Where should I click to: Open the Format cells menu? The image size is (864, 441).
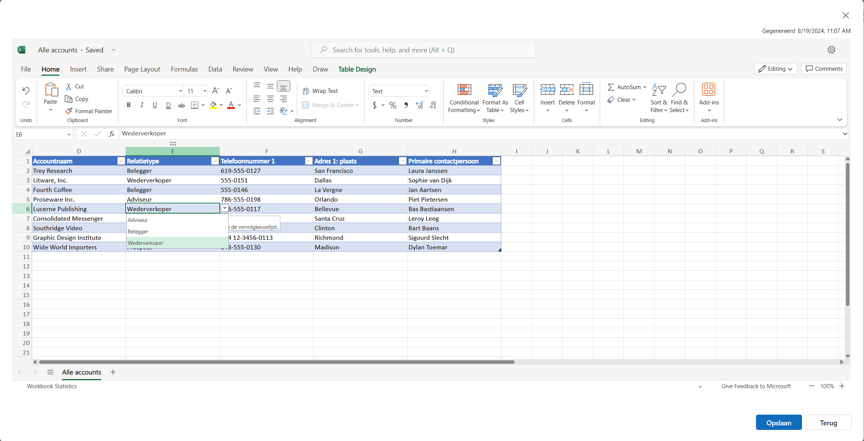[586, 98]
